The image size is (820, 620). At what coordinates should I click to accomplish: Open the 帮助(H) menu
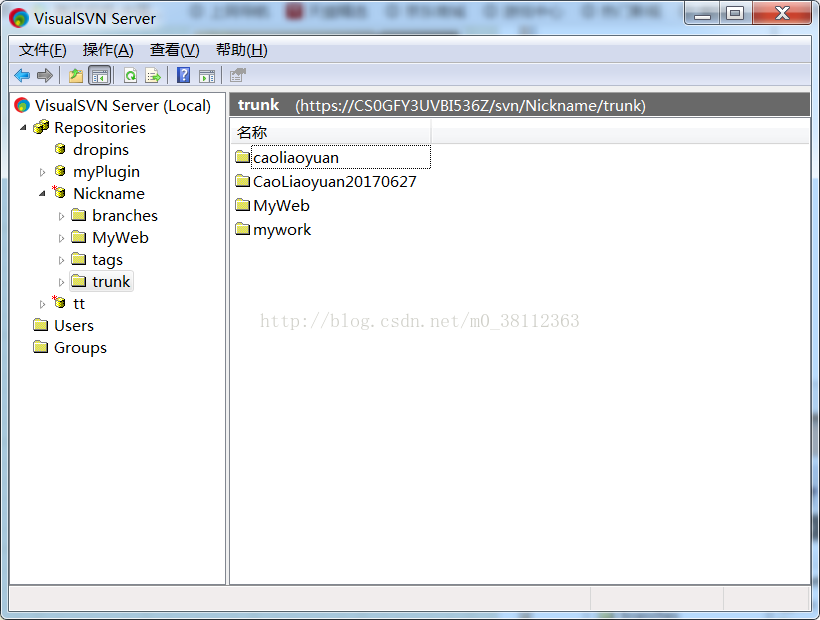tap(242, 50)
